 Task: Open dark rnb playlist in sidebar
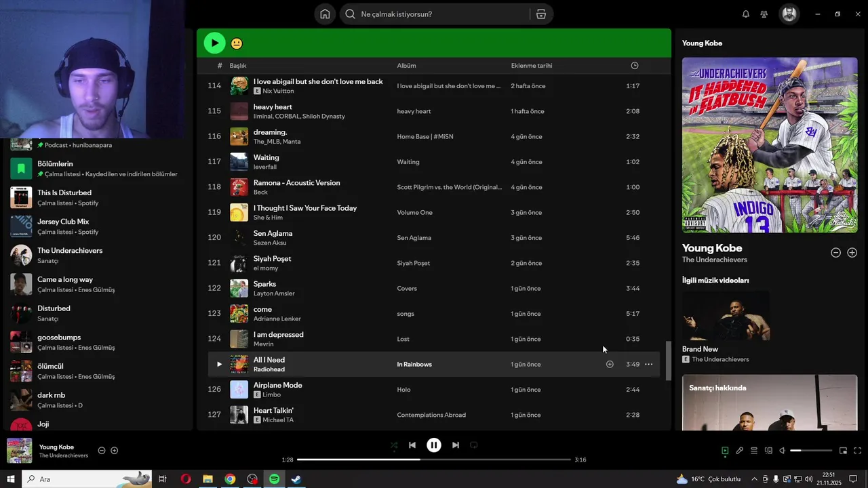97,400
